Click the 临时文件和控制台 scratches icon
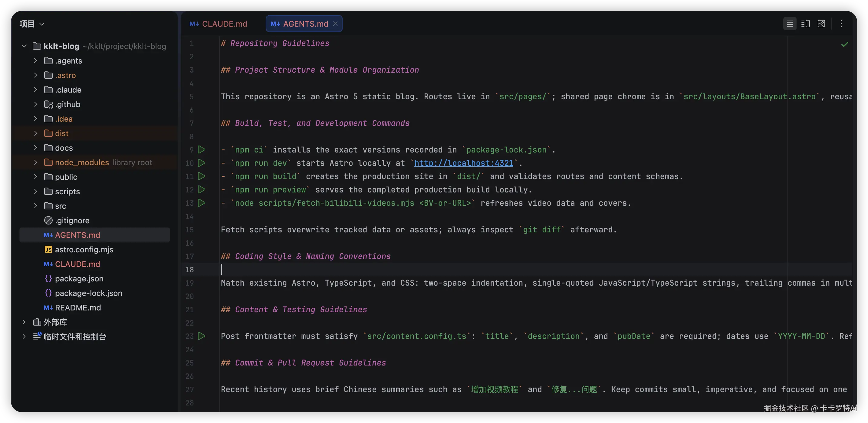This screenshot has height=423, width=868. 37,336
